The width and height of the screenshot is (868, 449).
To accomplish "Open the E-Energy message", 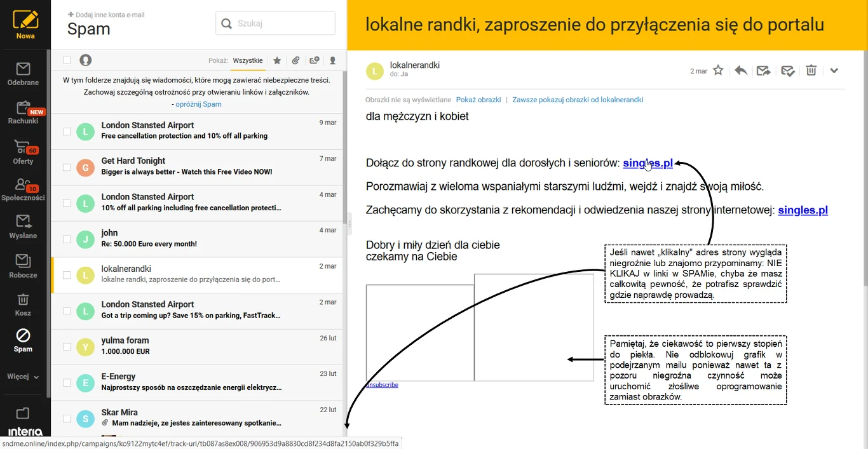I will (x=197, y=383).
